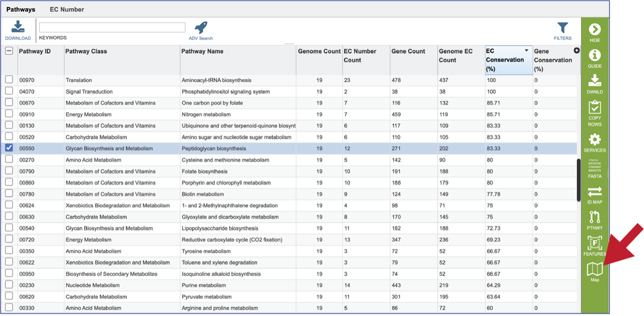Click the DWNLD icon in the sidebar
The image size is (644, 316).
coord(594,81)
